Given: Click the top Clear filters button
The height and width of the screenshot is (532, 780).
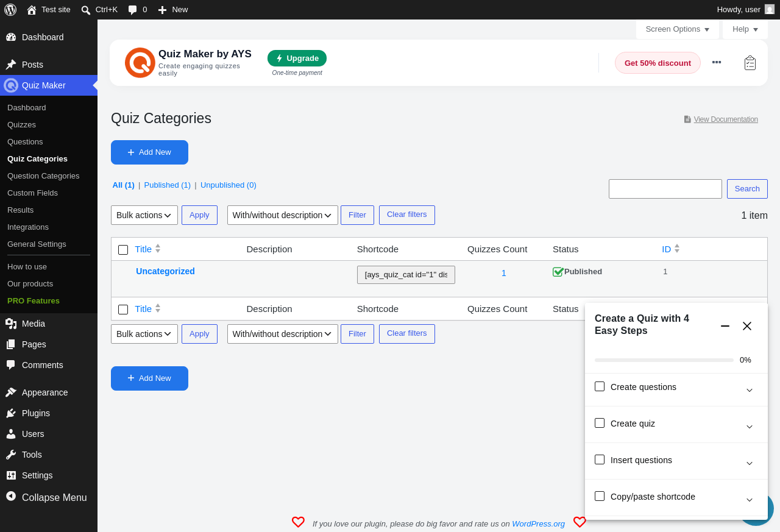Looking at the screenshot, I should point(407,215).
